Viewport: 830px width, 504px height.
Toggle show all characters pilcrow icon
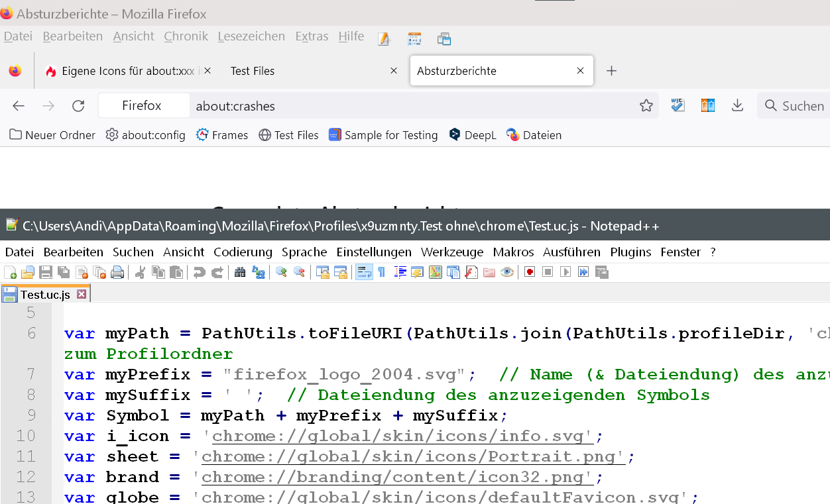(381, 272)
